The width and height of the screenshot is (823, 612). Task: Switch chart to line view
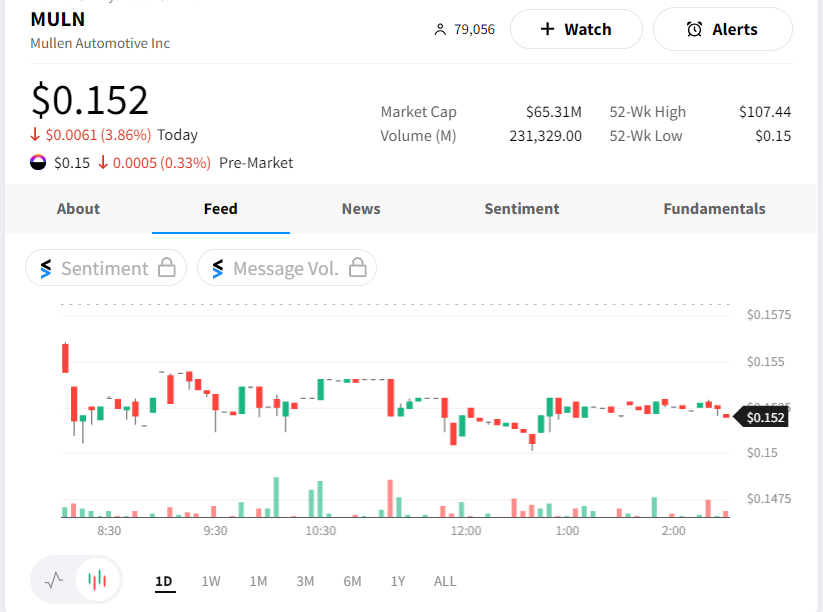(x=55, y=579)
